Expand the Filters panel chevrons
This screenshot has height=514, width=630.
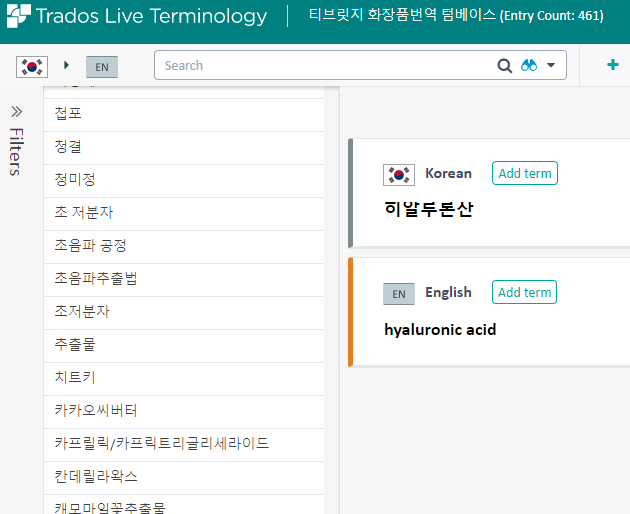tap(16, 112)
